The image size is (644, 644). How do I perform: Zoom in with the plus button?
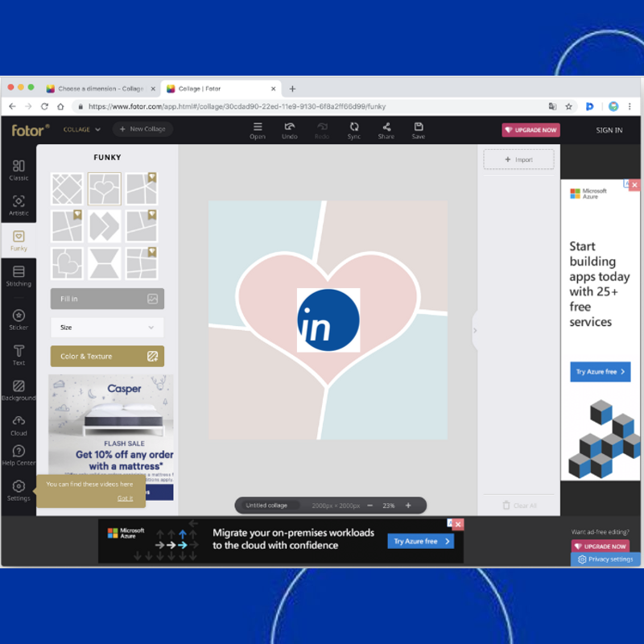408,506
